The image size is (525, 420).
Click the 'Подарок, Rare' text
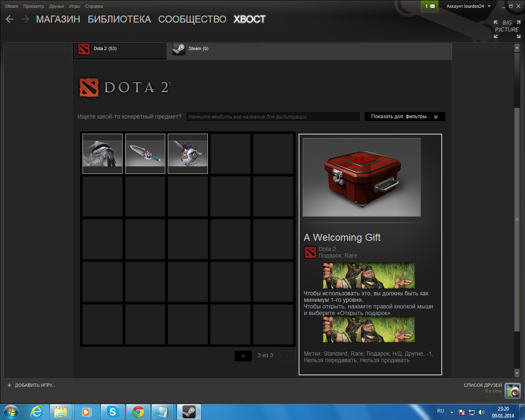[338, 256]
